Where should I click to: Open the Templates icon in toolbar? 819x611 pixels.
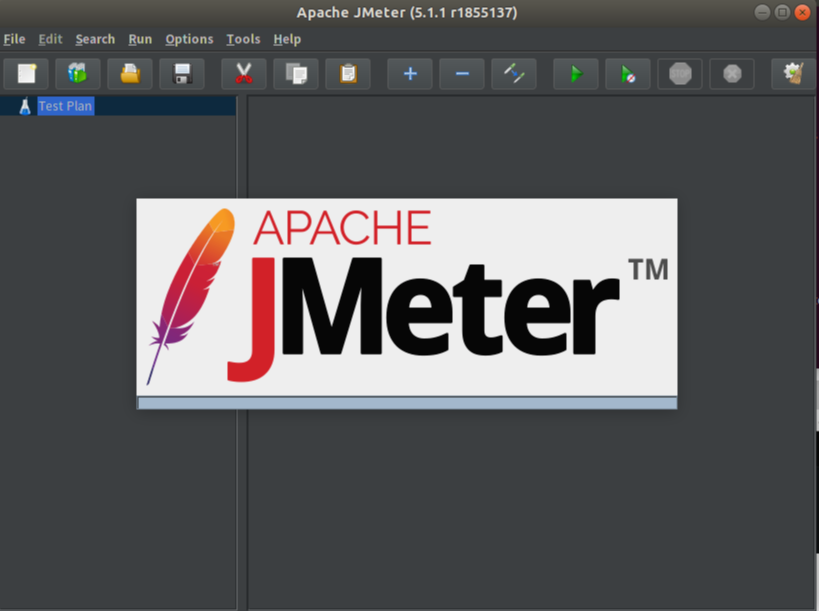[78, 74]
